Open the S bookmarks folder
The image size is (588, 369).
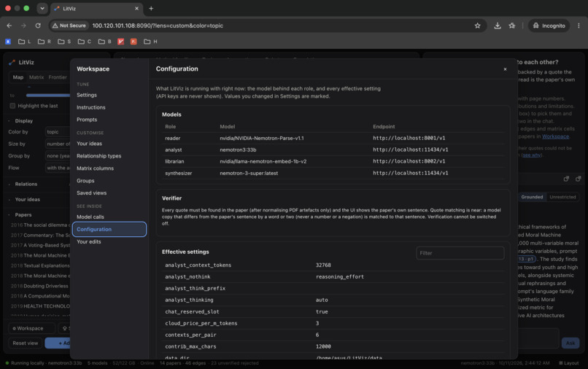click(x=64, y=42)
